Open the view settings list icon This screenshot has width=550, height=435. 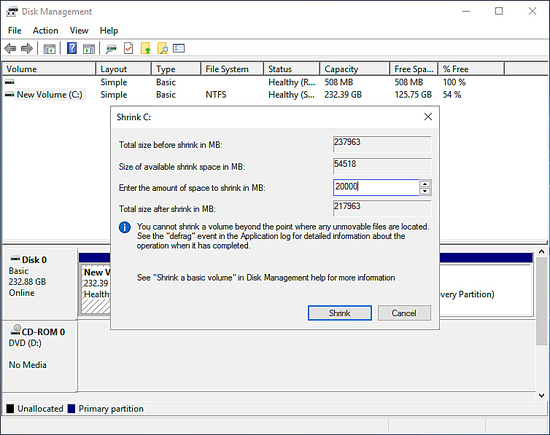click(179, 48)
